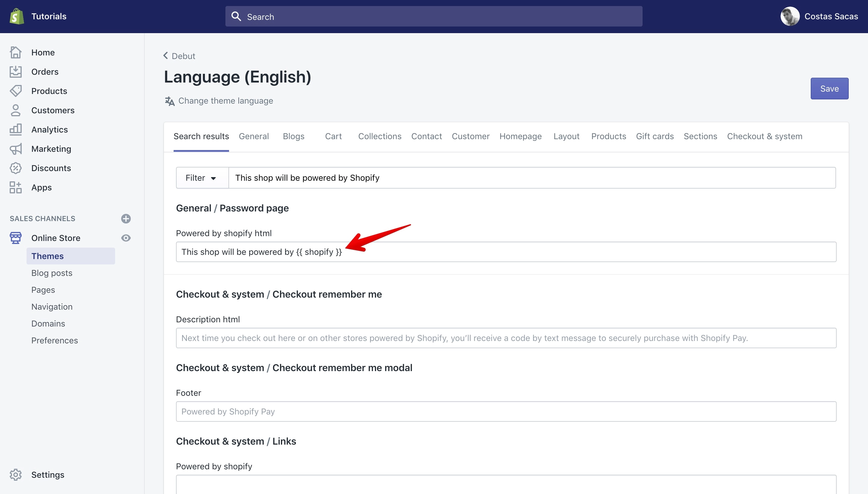Open Products in sidebar

coord(49,91)
